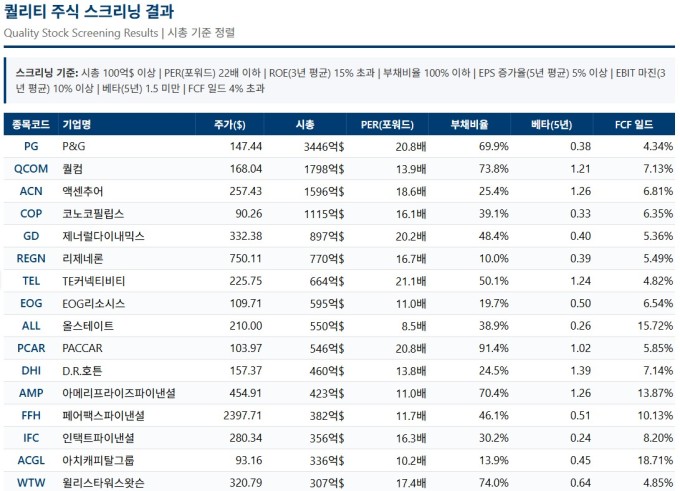
Task: Click company name 코노코필립스
Action: pos(95,213)
